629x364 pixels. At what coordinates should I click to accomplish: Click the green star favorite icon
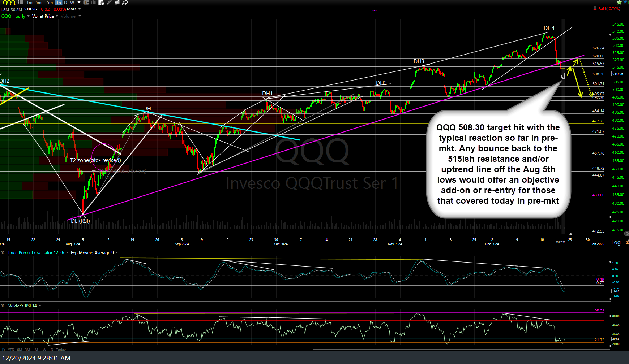tap(619, 3)
